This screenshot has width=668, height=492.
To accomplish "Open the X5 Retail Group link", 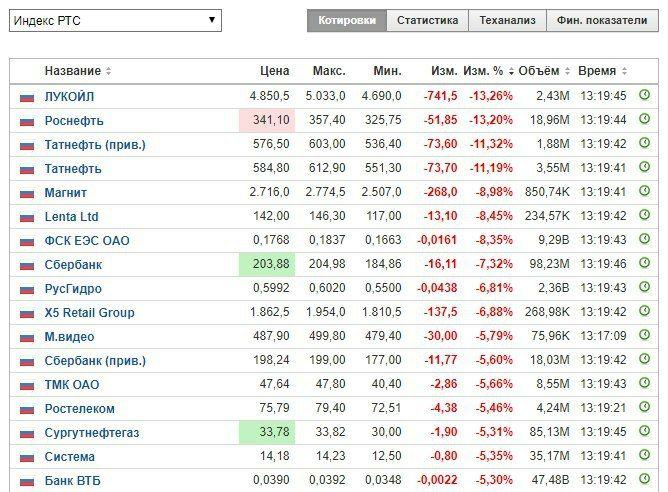I will tap(89, 313).
